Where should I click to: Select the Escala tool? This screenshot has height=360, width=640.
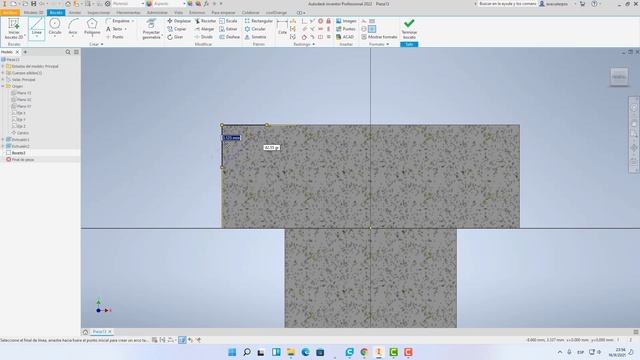(x=228, y=21)
